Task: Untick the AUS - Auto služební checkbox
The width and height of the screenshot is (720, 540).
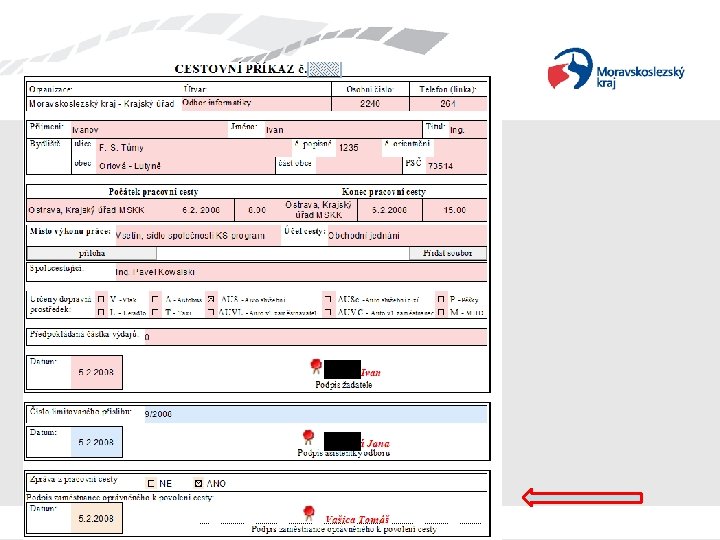Action: [211, 299]
